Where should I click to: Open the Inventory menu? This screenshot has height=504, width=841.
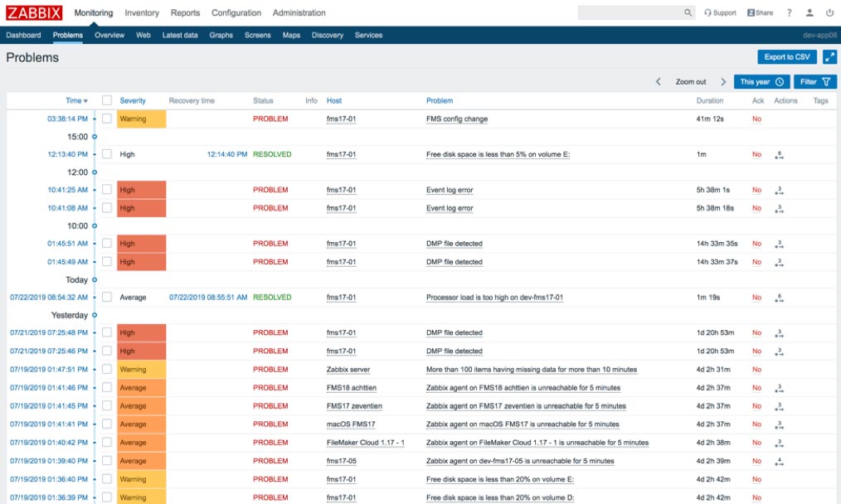click(x=142, y=12)
